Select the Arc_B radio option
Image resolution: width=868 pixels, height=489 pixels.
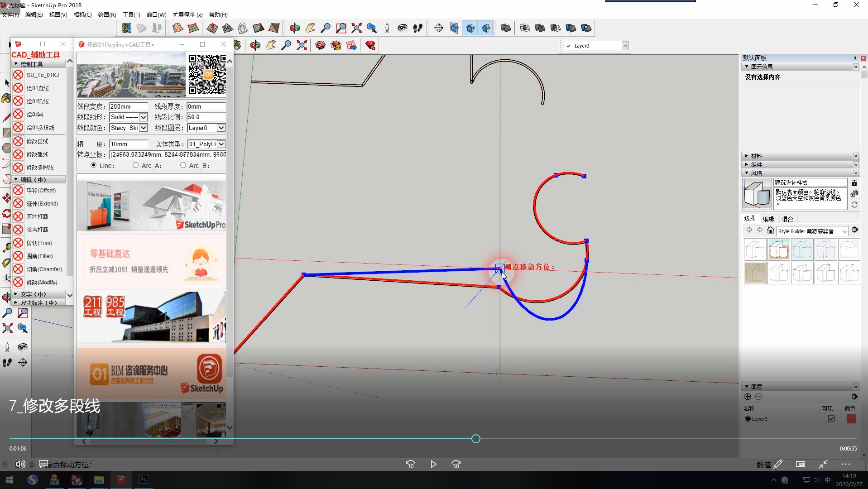183,165
